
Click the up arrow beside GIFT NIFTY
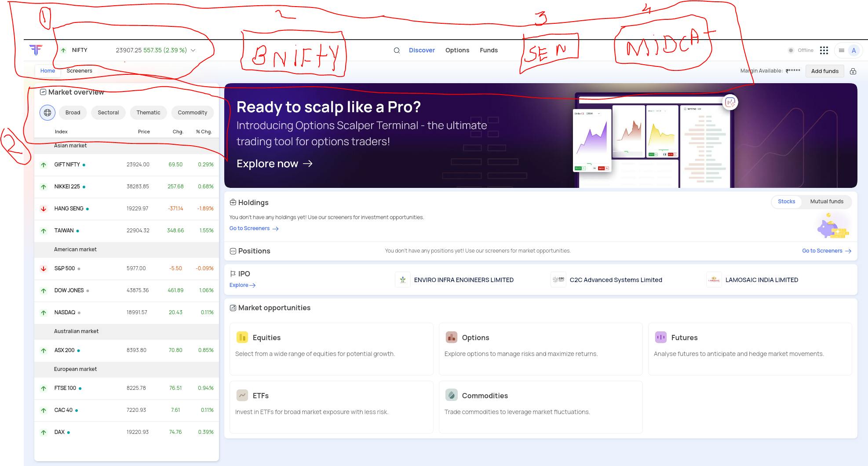coord(44,165)
